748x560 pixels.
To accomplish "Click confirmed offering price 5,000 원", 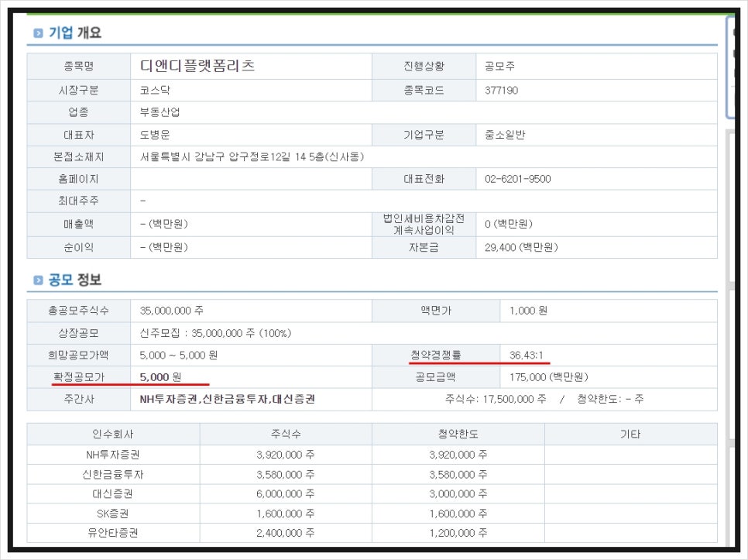I will (x=160, y=377).
